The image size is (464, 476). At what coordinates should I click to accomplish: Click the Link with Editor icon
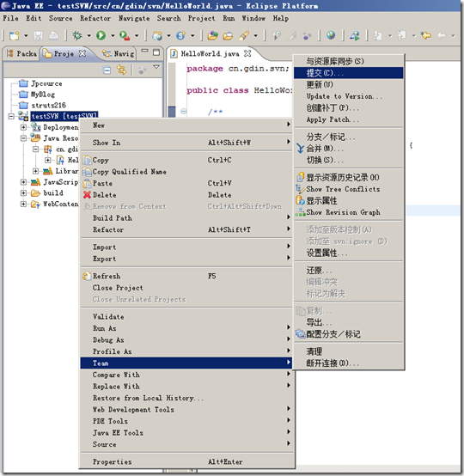tap(121, 70)
